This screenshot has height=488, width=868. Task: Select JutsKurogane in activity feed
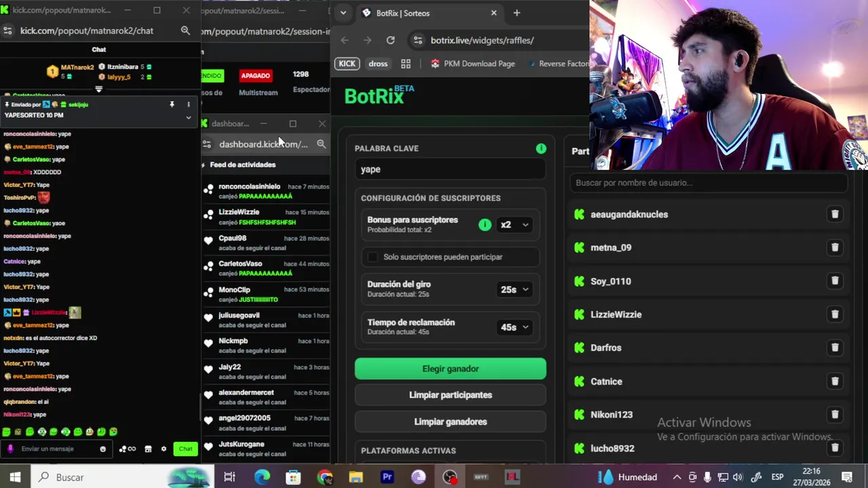click(x=241, y=444)
